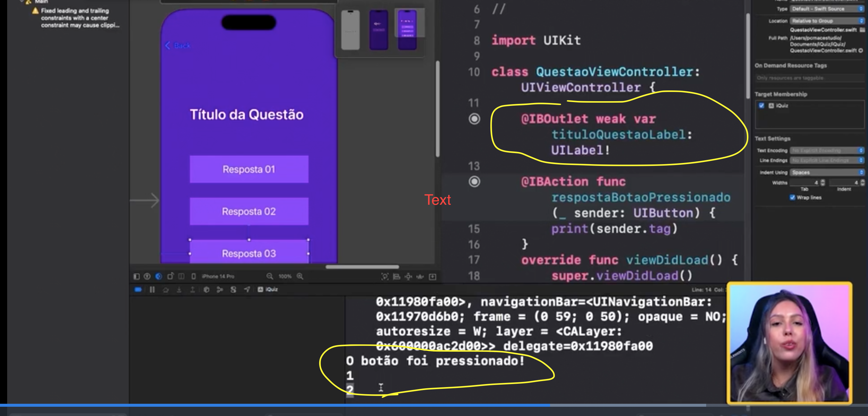
Task: Select the Resposta 03 button in storyboard
Action: pyautogui.click(x=249, y=252)
